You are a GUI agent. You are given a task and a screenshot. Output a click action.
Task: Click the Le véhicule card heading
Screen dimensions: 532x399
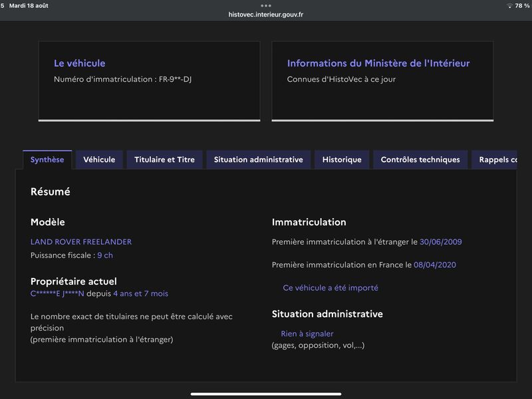click(x=80, y=63)
